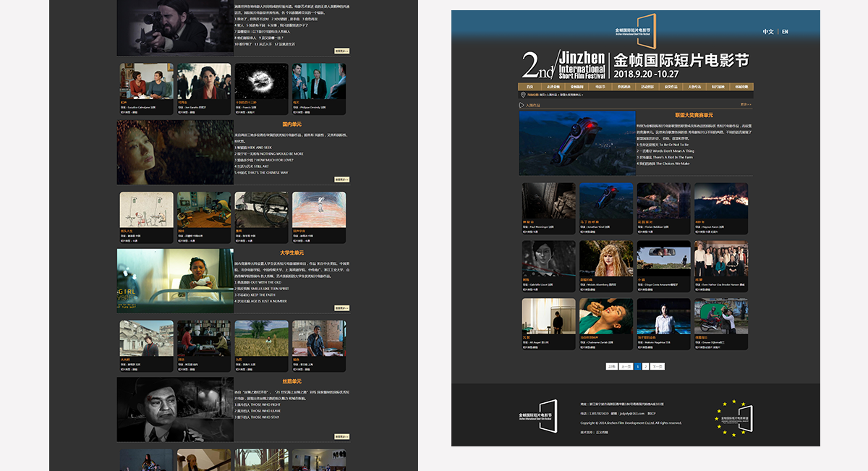Open the 首页 navigation tab
Viewport: 868px width, 471px height.
[x=530, y=87]
